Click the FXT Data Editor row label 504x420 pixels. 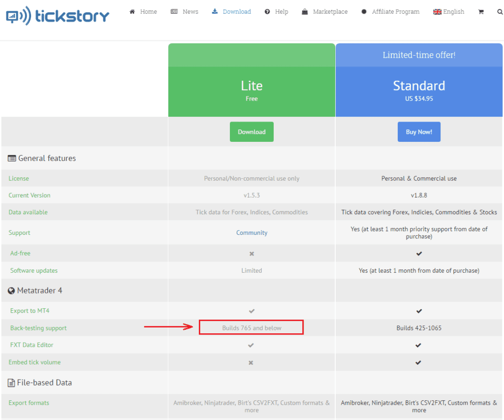pos(31,345)
